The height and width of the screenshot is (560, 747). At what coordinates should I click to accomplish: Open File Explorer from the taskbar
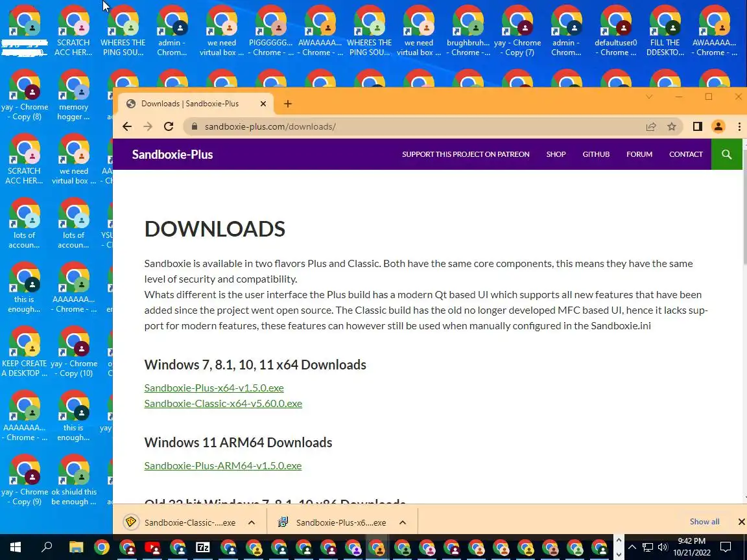77,548
